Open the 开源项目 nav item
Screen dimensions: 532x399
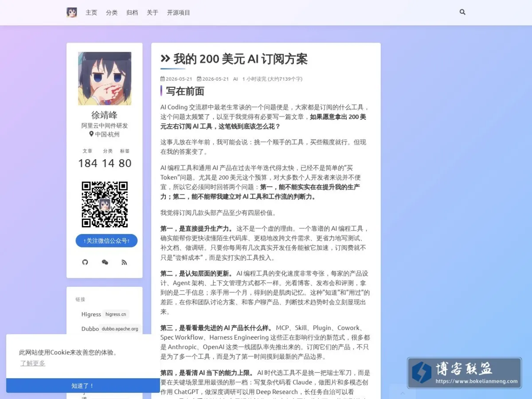(x=179, y=12)
